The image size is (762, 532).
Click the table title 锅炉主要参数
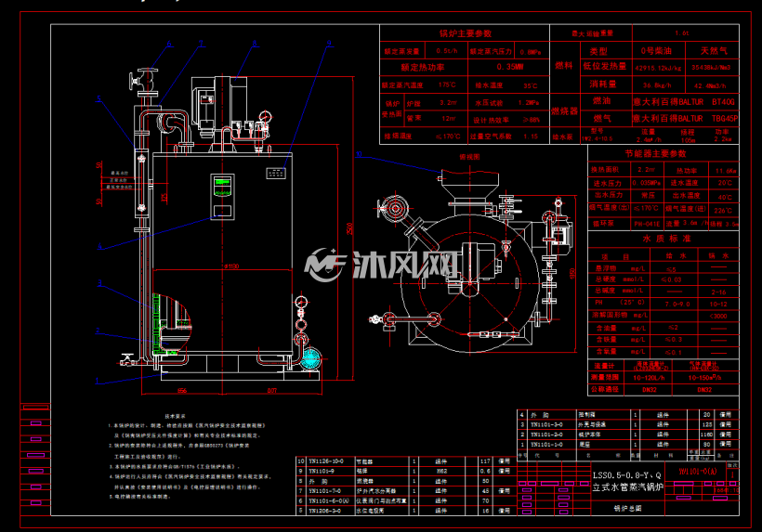(465, 33)
